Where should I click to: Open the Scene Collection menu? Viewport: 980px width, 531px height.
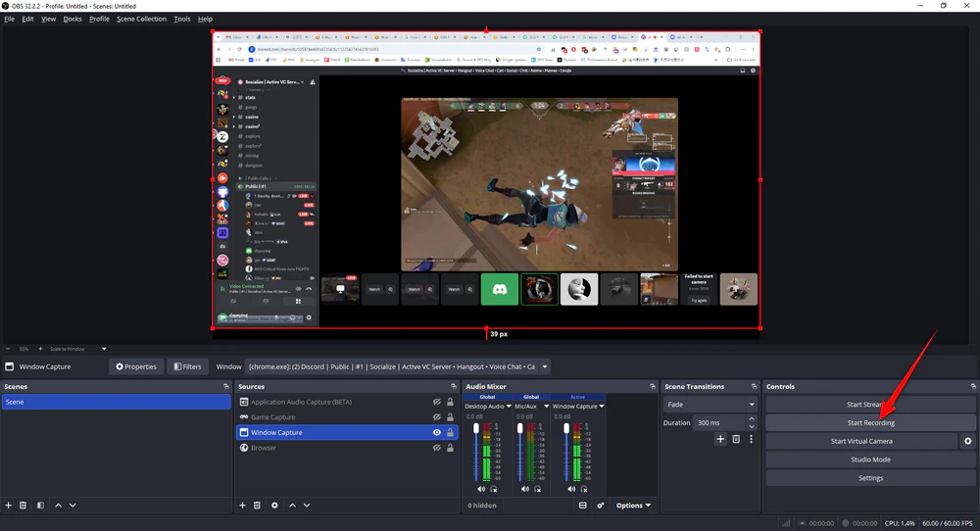pyautogui.click(x=142, y=19)
